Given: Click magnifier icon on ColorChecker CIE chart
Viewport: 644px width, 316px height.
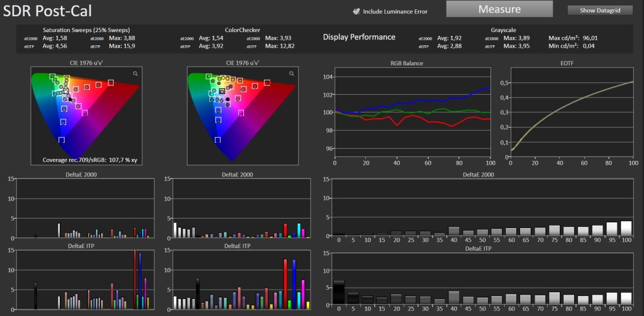Looking at the screenshot, I should coord(292,74).
